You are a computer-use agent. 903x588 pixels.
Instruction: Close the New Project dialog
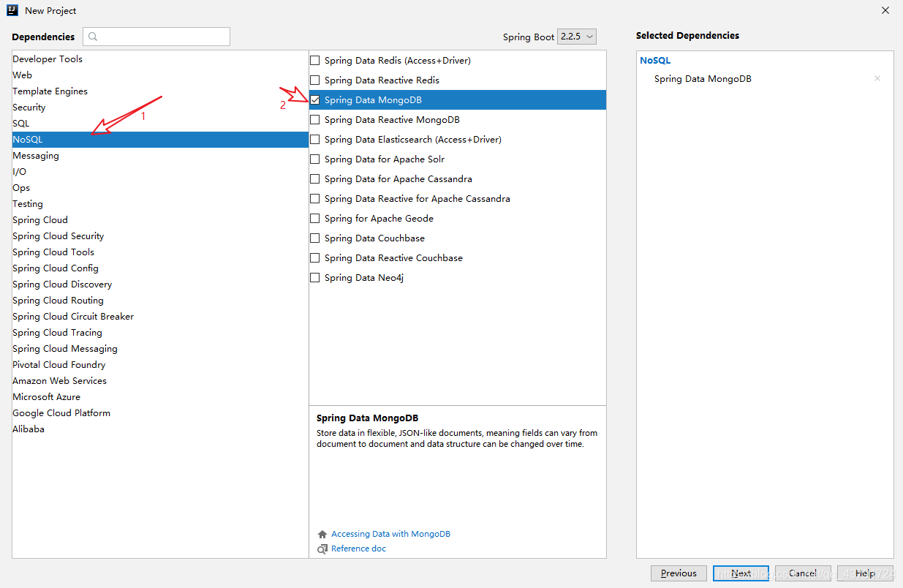tap(885, 10)
